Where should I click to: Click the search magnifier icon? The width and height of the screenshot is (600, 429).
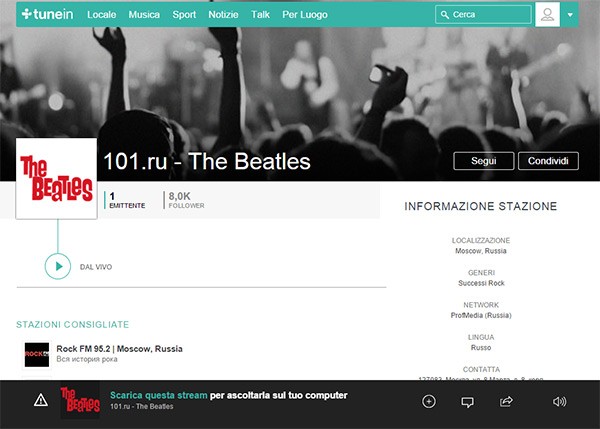coord(444,15)
